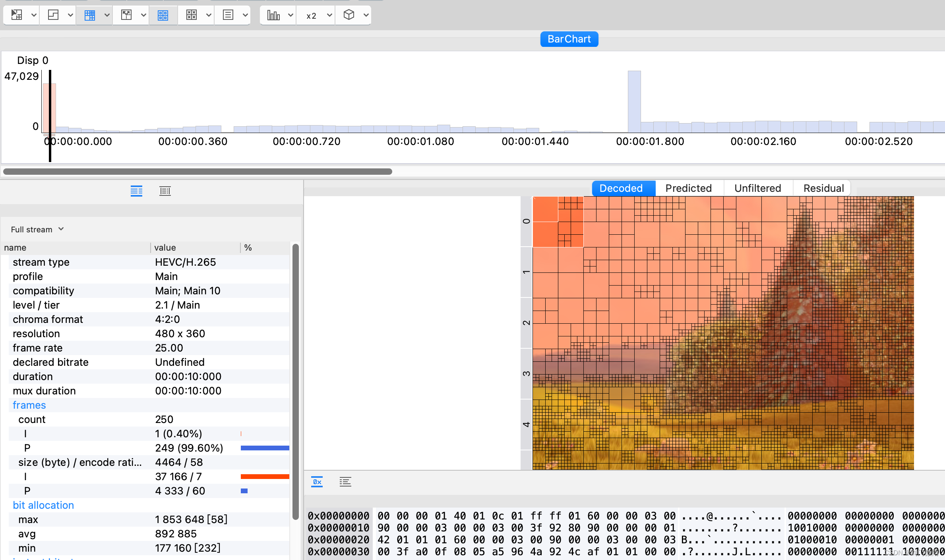This screenshot has width=945, height=560.
Task: Click the stepped-square layout toolbar icon
Action: (53, 15)
